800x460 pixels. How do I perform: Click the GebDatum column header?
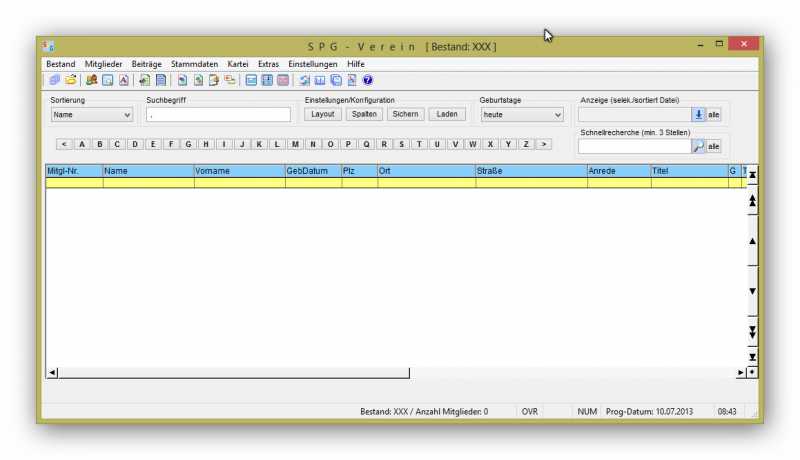pos(312,171)
